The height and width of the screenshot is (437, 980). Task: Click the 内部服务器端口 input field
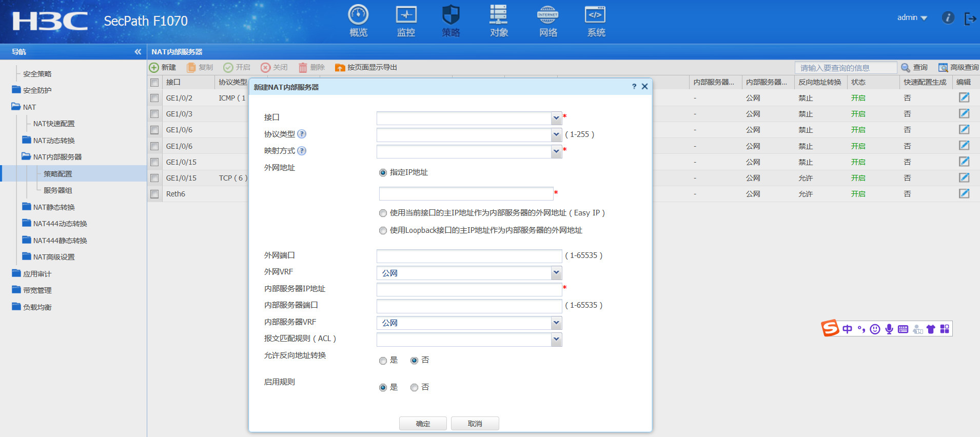click(469, 306)
